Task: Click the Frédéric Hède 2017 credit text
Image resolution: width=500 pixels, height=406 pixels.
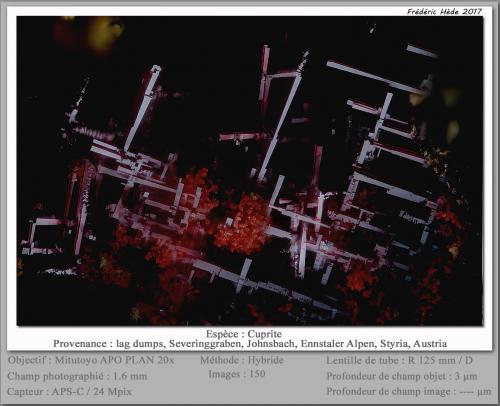Action: point(444,11)
